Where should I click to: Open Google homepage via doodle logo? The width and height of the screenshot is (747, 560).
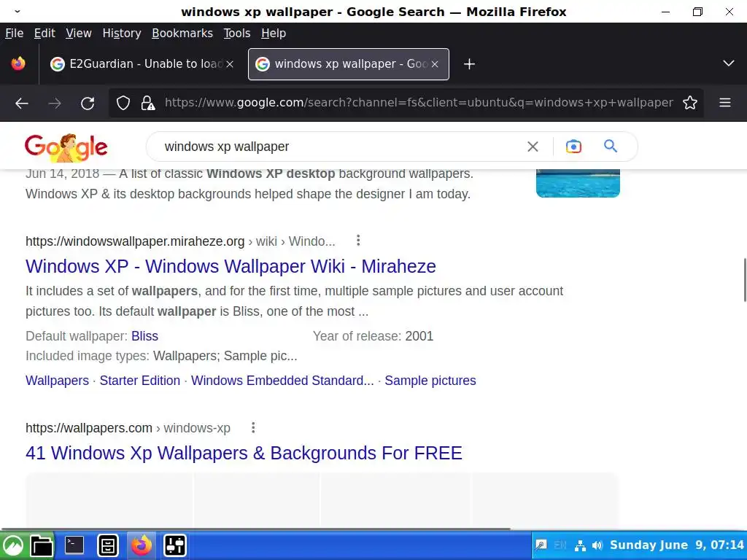pyautogui.click(x=66, y=147)
